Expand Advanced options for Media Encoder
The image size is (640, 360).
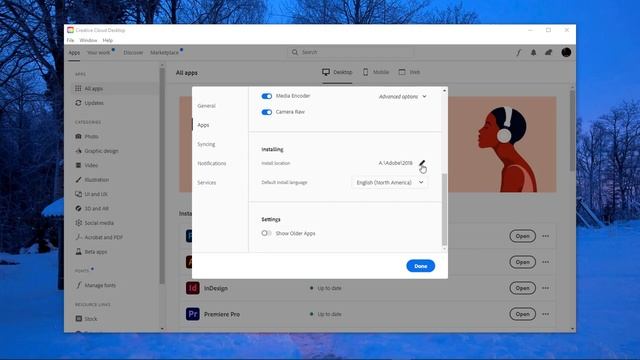[x=402, y=97]
